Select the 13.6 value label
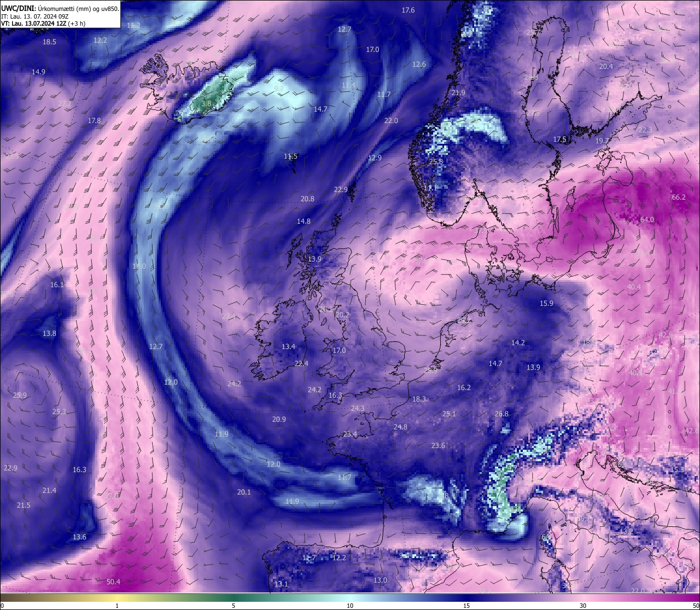This screenshot has height=610, width=700. (x=79, y=537)
